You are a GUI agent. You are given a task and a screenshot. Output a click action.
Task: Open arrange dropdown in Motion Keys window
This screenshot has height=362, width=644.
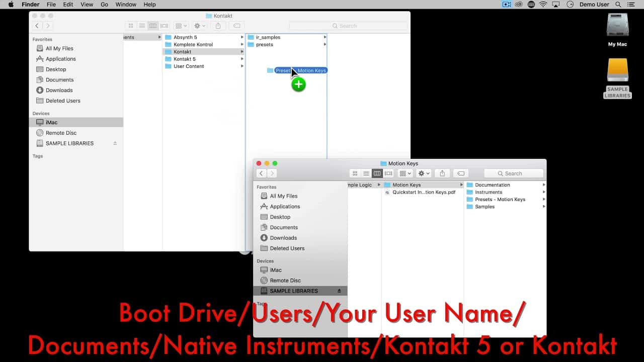pos(405,173)
